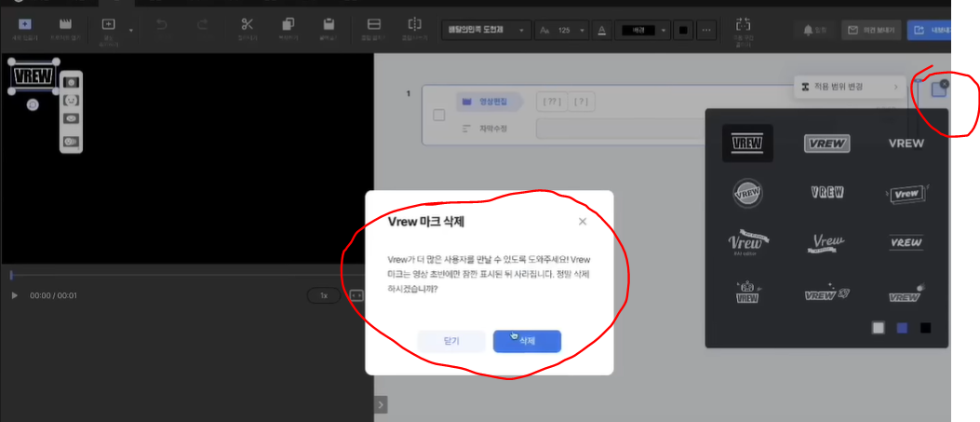Click the round handle below VREW mark
This screenshot has width=980, height=422.
pyautogui.click(x=33, y=105)
